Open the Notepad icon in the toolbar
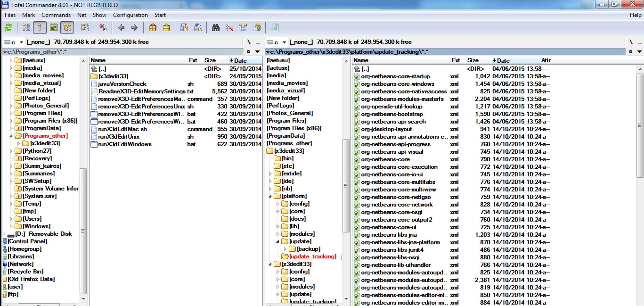The width and height of the screenshot is (644, 306). click(275, 27)
